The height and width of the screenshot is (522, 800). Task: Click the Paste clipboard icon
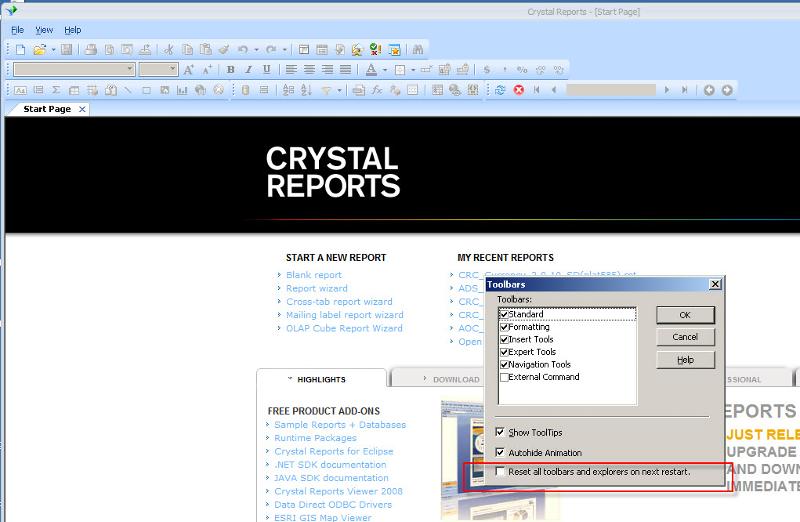click(206, 49)
